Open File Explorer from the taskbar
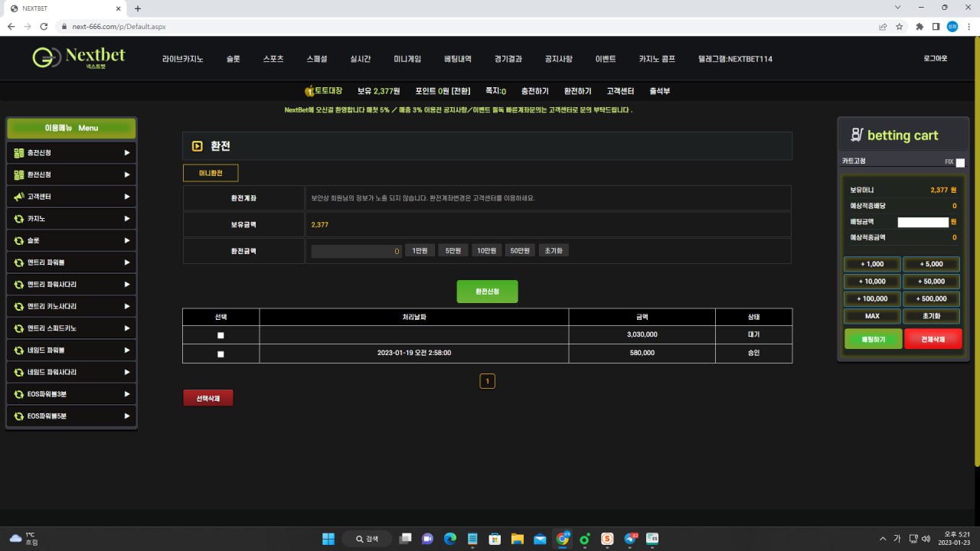Viewport: 980px width, 551px height. point(517,539)
